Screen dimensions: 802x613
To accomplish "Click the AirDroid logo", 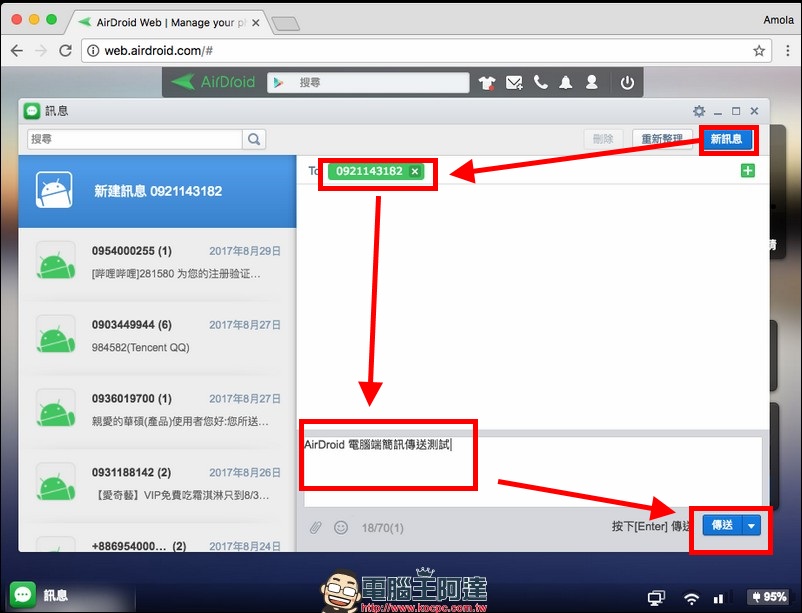I will (x=213, y=82).
